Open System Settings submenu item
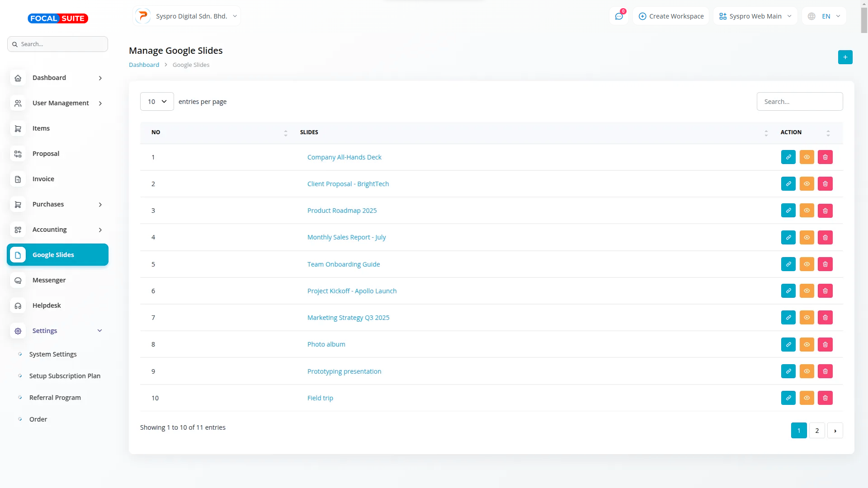Screen dimensions: 868x488 coord(53,354)
